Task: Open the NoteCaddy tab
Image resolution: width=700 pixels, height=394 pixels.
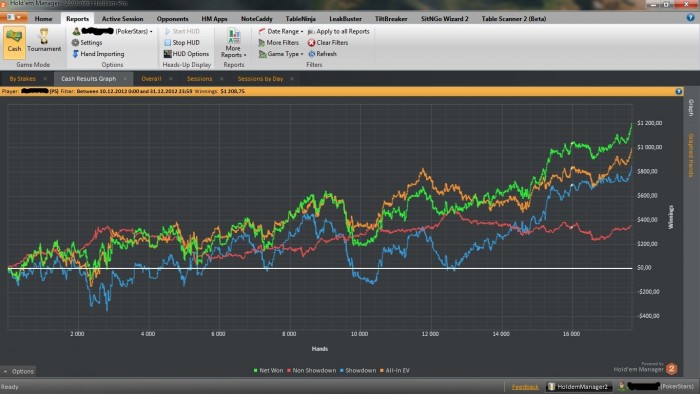Action: point(257,19)
